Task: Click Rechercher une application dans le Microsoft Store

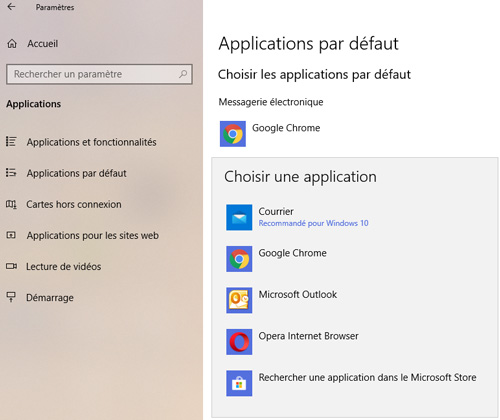Action: pyautogui.click(x=367, y=378)
